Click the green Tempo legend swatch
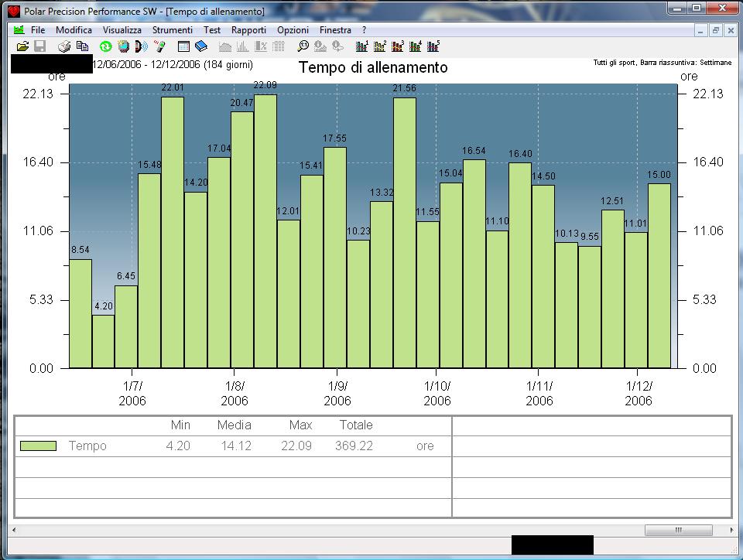The image size is (743, 560). [38, 446]
